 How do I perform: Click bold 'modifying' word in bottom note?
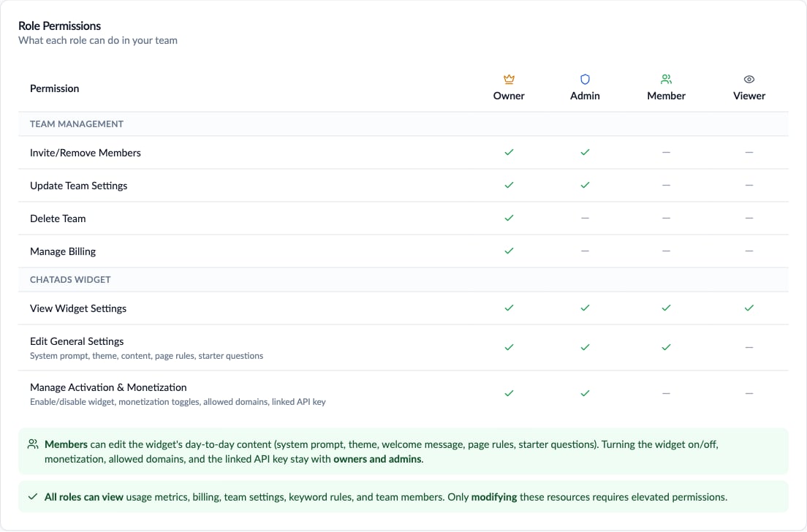494,497
